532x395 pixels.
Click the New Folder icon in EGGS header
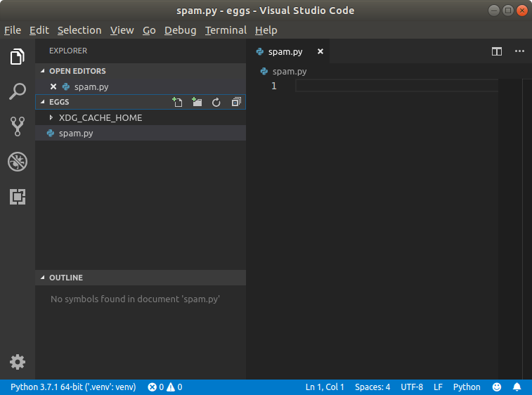coord(197,102)
